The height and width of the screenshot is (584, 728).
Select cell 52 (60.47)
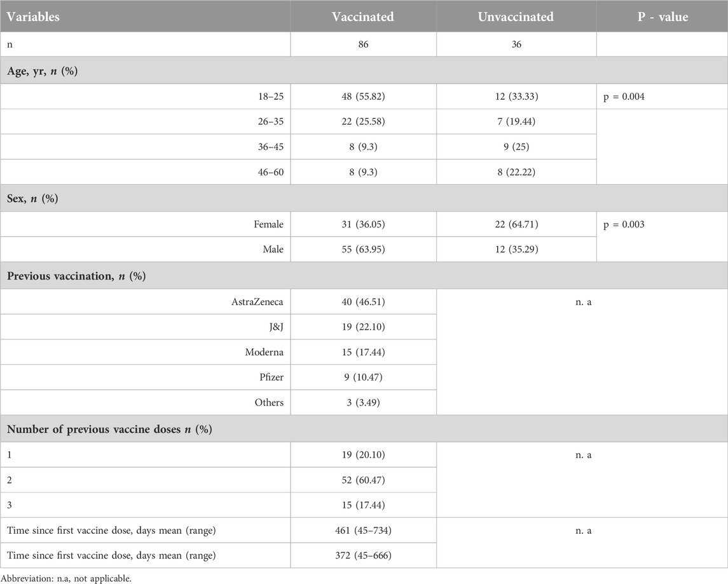[363, 480]
